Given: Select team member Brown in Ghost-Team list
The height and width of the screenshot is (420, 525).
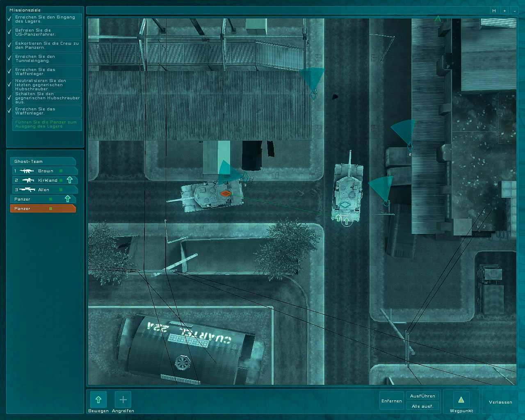Looking at the screenshot, I should click(x=45, y=171).
